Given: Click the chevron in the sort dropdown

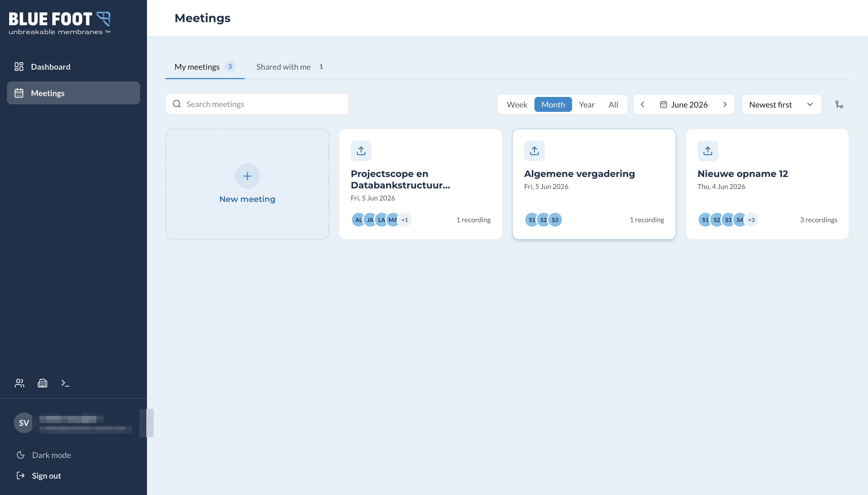Looking at the screenshot, I should (810, 105).
